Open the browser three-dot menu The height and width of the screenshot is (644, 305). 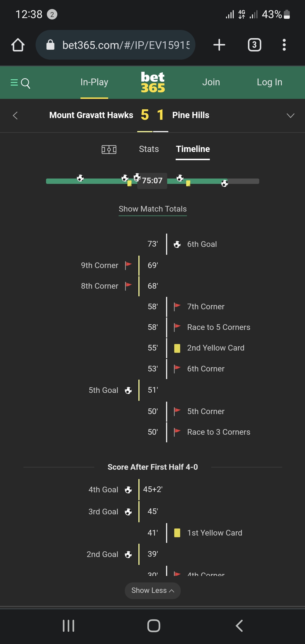284,45
